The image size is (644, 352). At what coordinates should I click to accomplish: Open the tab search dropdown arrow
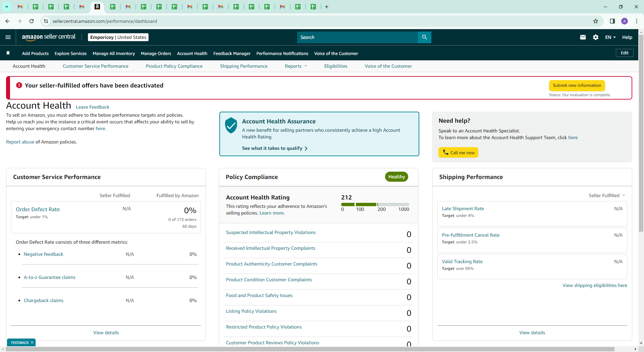click(x=7, y=7)
